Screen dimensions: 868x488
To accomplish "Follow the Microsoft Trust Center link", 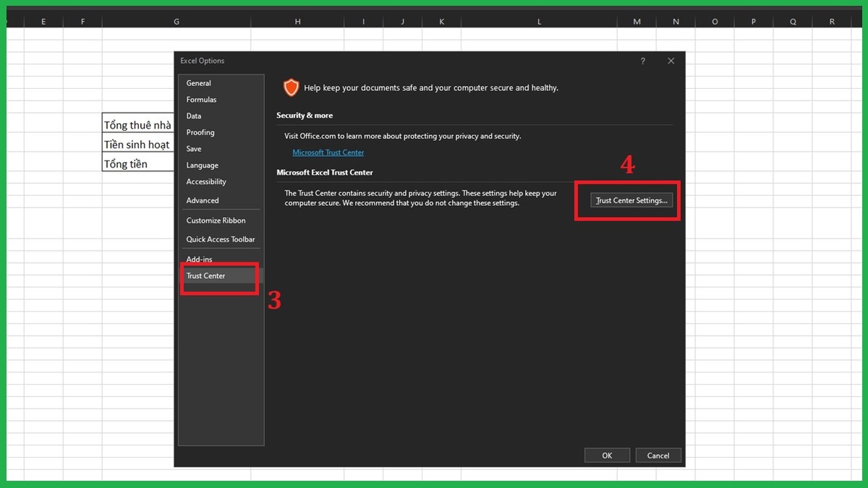I will [x=328, y=153].
